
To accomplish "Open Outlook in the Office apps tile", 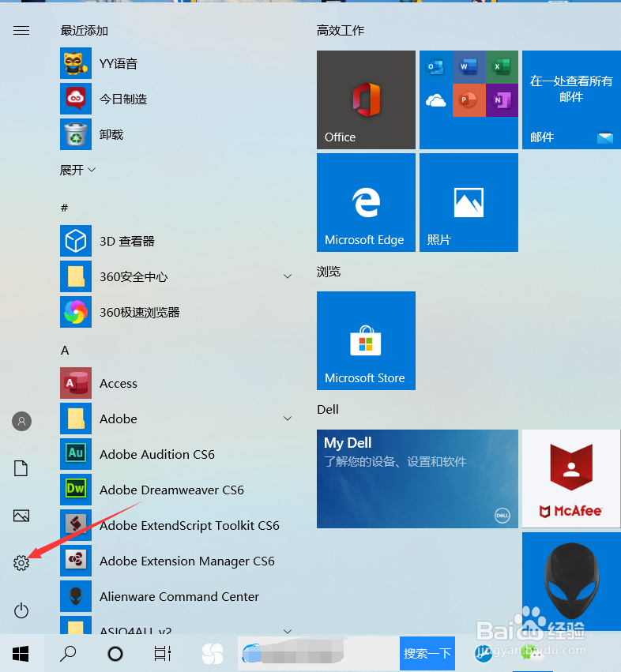I will pyautogui.click(x=436, y=67).
